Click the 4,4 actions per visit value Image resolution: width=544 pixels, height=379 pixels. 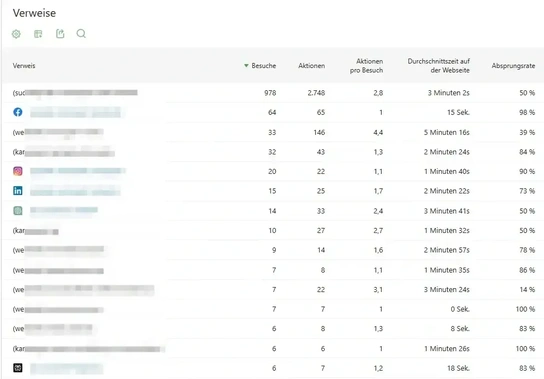coord(378,132)
